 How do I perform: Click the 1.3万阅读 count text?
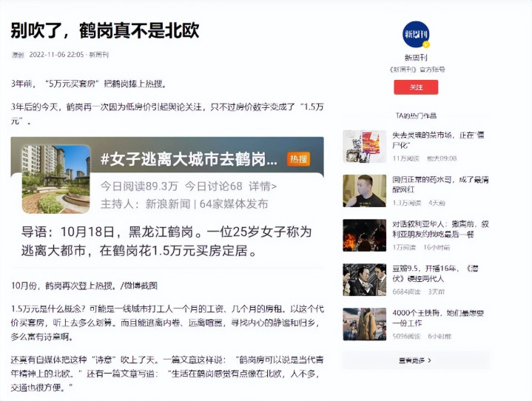(x=407, y=203)
